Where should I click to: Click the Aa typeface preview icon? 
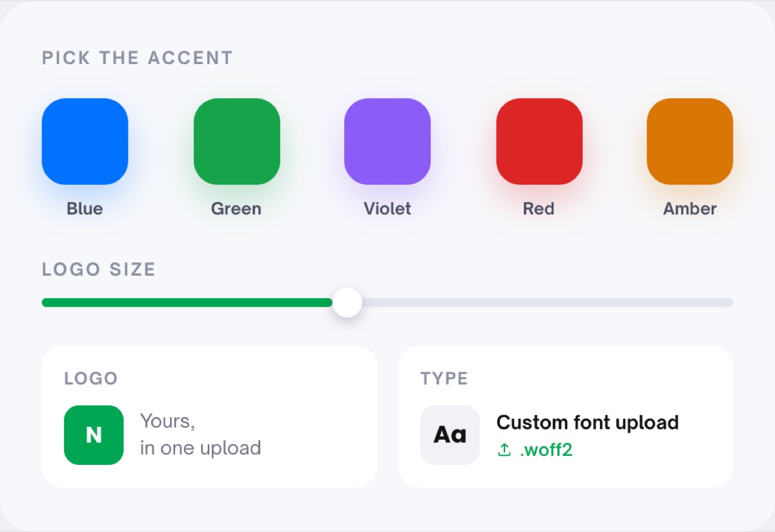[449, 435]
